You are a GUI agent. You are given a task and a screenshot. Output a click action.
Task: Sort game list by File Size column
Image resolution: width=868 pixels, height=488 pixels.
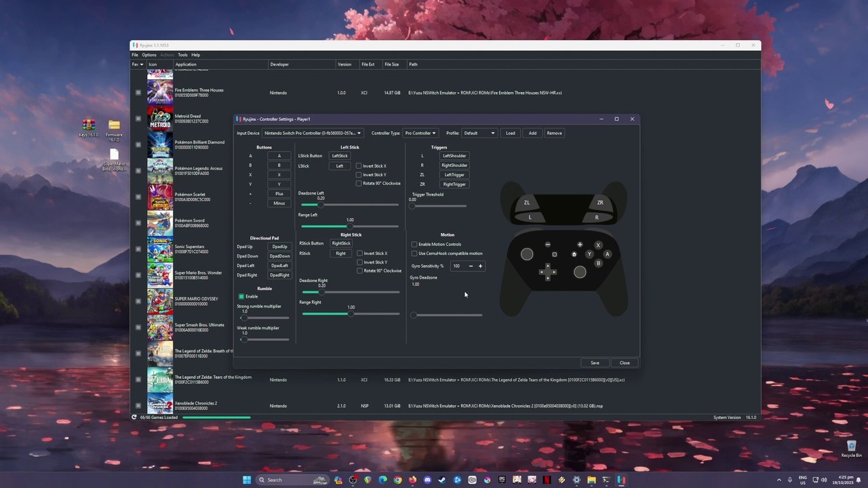point(392,64)
